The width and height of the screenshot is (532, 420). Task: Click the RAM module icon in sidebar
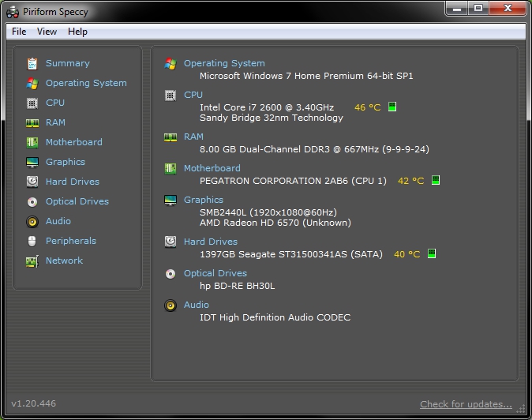click(32, 122)
